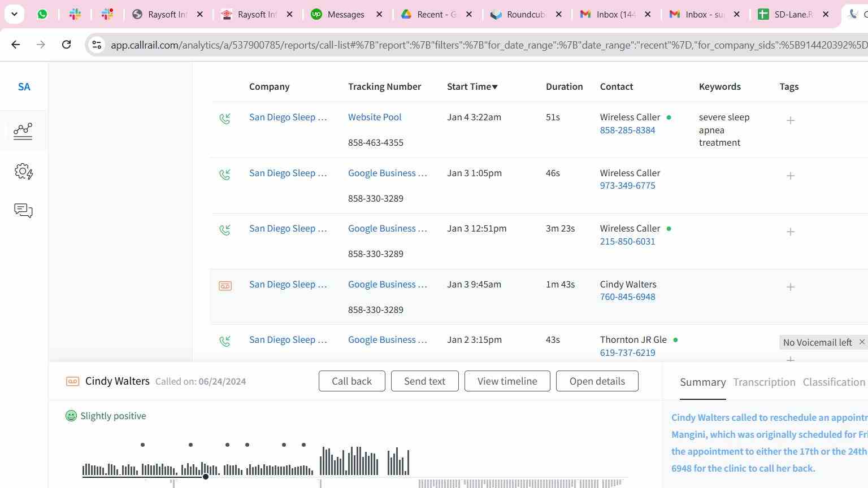Click the Cindy Walters summary text
868x488 pixels.
pyautogui.click(x=770, y=443)
